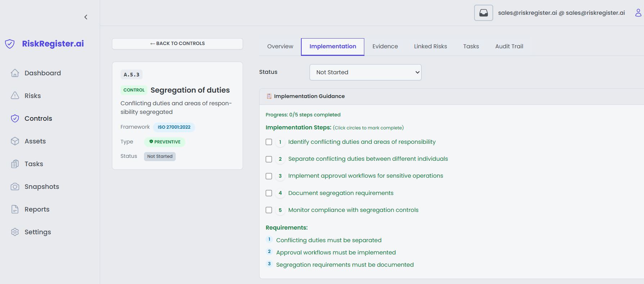The width and height of the screenshot is (644, 284).
Task: Check step 5 Monitor compliance checkbox
Action: (x=269, y=210)
